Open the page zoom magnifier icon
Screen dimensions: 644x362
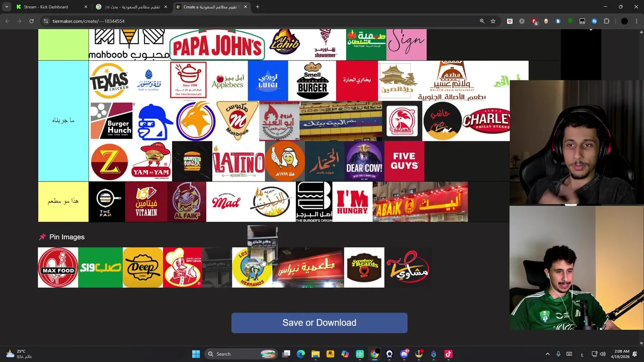pyautogui.click(x=482, y=21)
